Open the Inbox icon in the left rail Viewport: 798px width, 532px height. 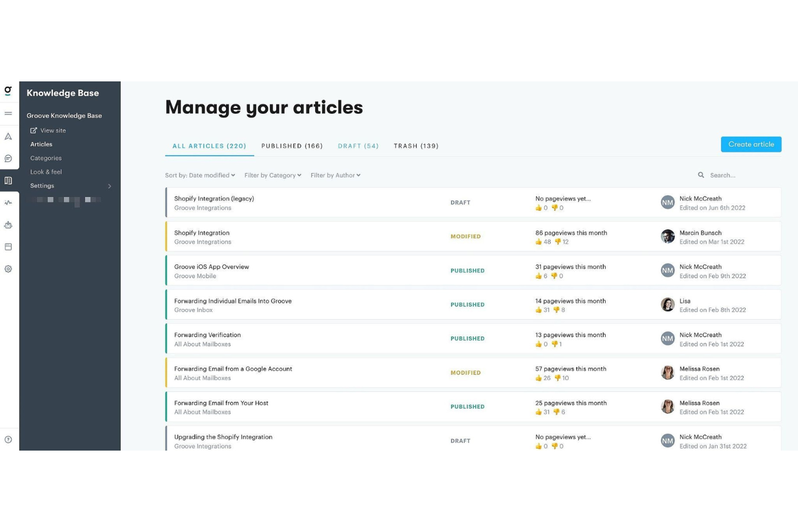pyautogui.click(x=8, y=114)
